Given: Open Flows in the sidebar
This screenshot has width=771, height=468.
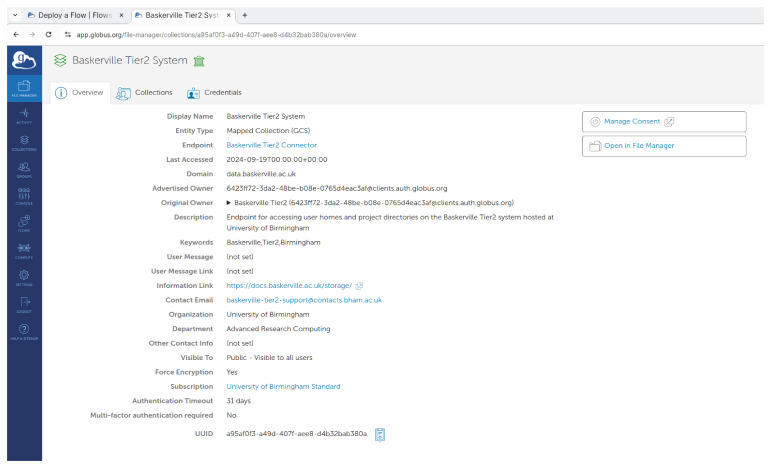Looking at the screenshot, I should pyautogui.click(x=24, y=224).
